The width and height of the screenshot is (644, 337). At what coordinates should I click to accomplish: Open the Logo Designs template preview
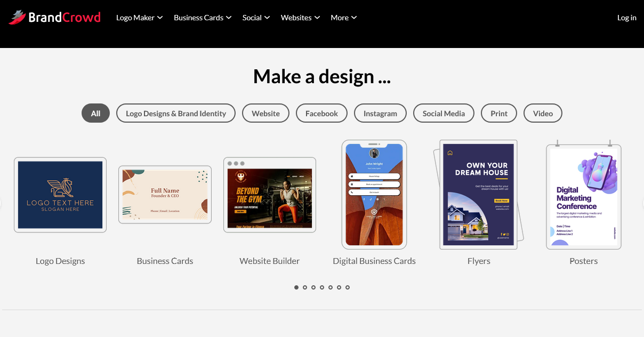pyautogui.click(x=60, y=195)
